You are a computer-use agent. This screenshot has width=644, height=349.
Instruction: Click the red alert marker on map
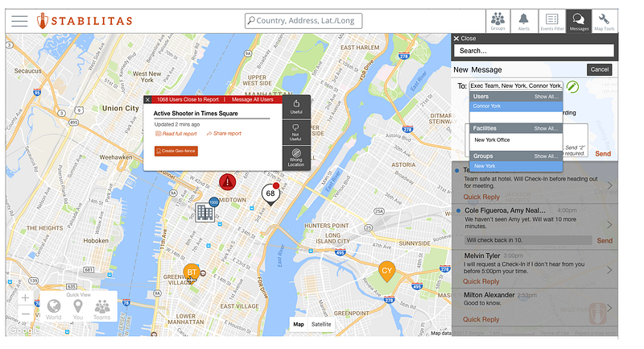(227, 181)
